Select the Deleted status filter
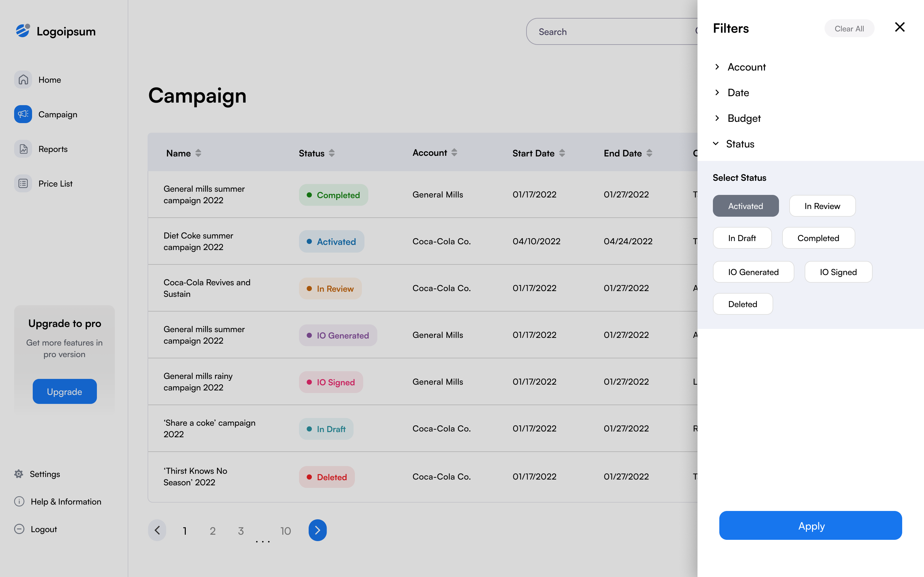The width and height of the screenshot is (924, 577). (742, 304)
